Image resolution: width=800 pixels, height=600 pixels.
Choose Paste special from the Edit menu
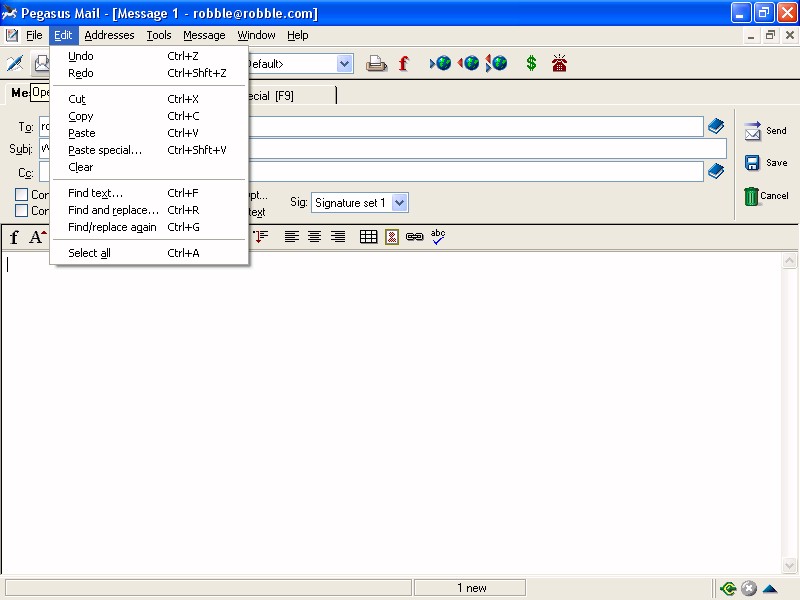[149, 150]
